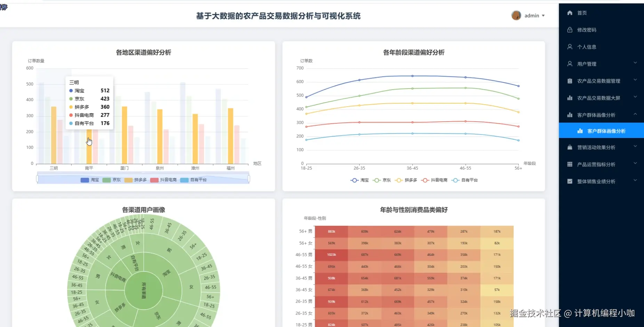Toggle 淘宝 series in bar chart legend
This screenshot has height=327, width=644.
(90, 180)
